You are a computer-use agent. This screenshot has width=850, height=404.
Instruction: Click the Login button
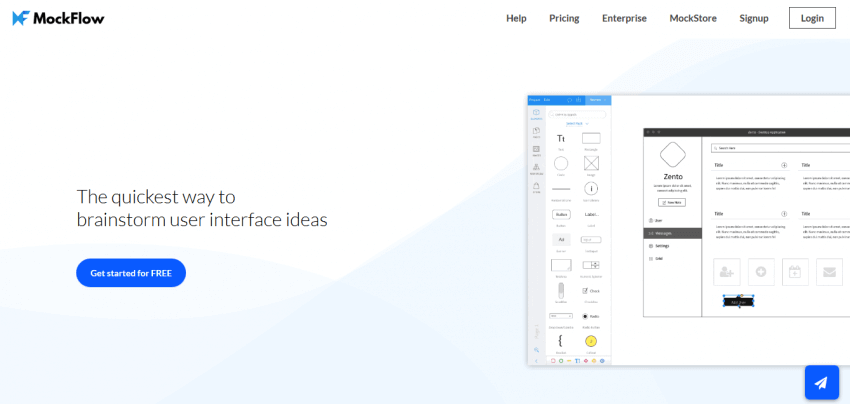812,18
